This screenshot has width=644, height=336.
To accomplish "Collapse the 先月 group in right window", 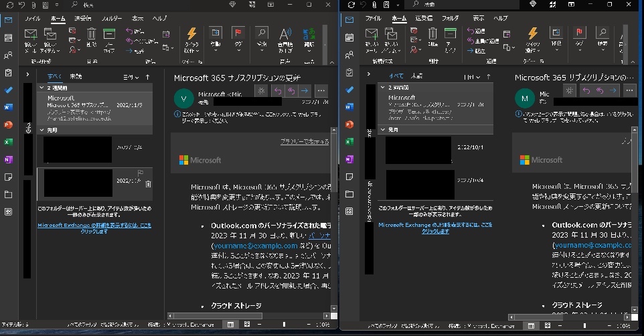I will [382, 129].
